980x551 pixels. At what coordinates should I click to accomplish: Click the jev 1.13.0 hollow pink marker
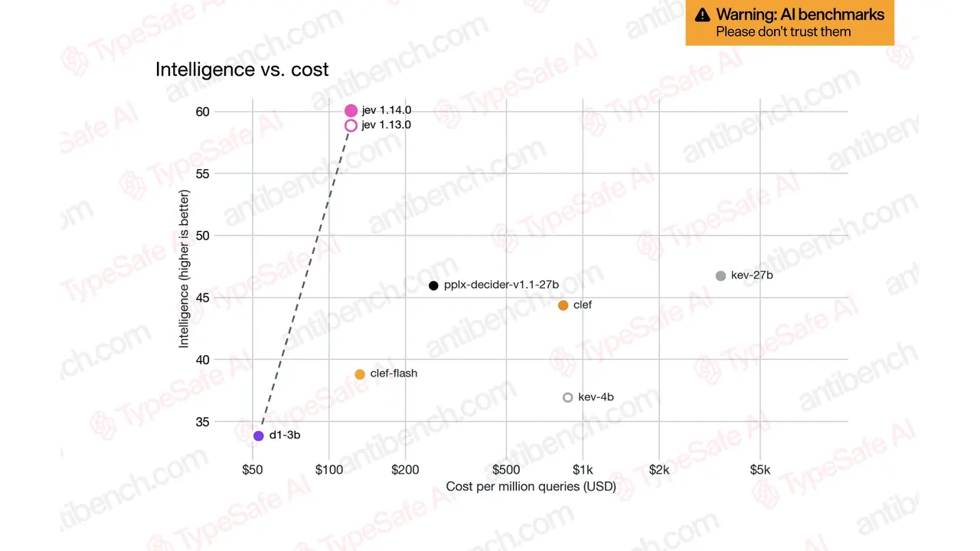pos(351,125)
